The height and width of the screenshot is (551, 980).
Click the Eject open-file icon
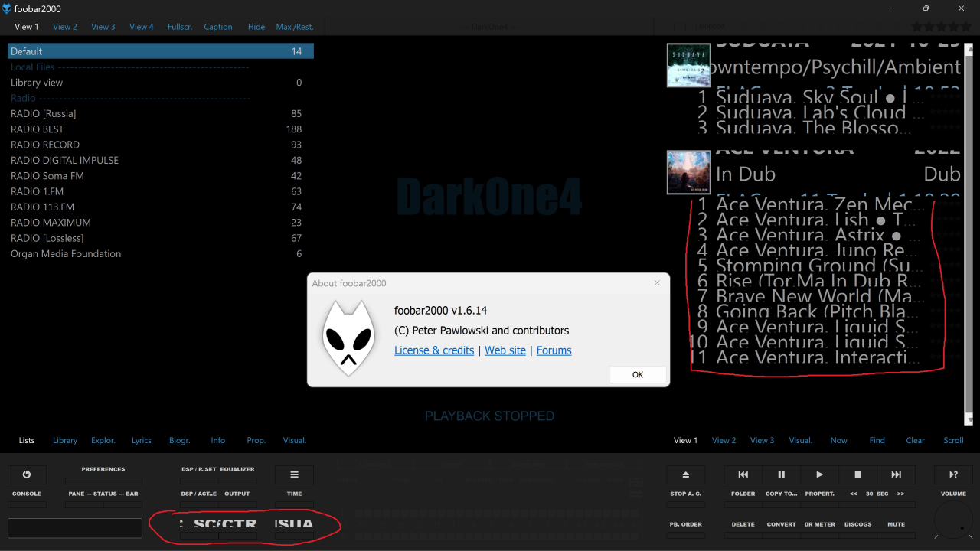point(685,474)
